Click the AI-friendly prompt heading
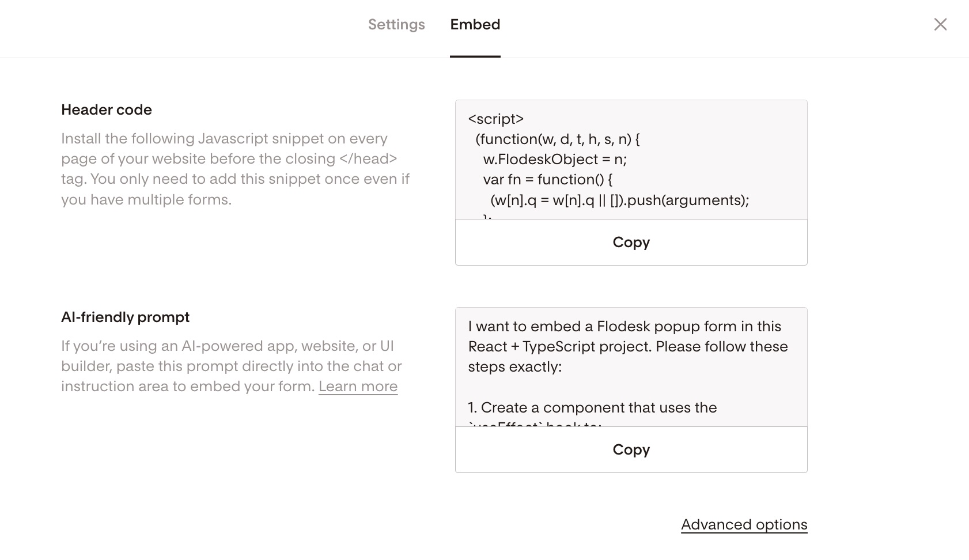The image size is (969, 560). coord(125,317)
